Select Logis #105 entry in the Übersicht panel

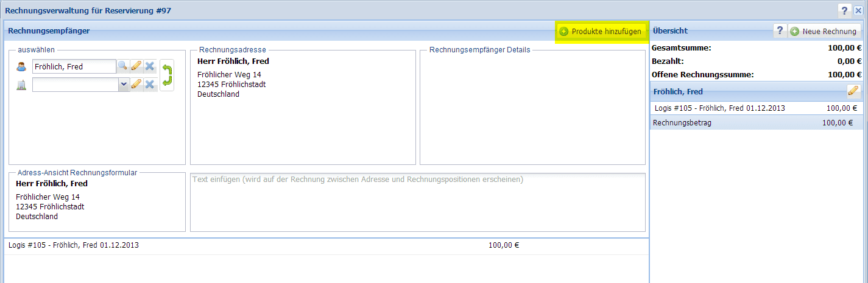(x=755, y=108)
